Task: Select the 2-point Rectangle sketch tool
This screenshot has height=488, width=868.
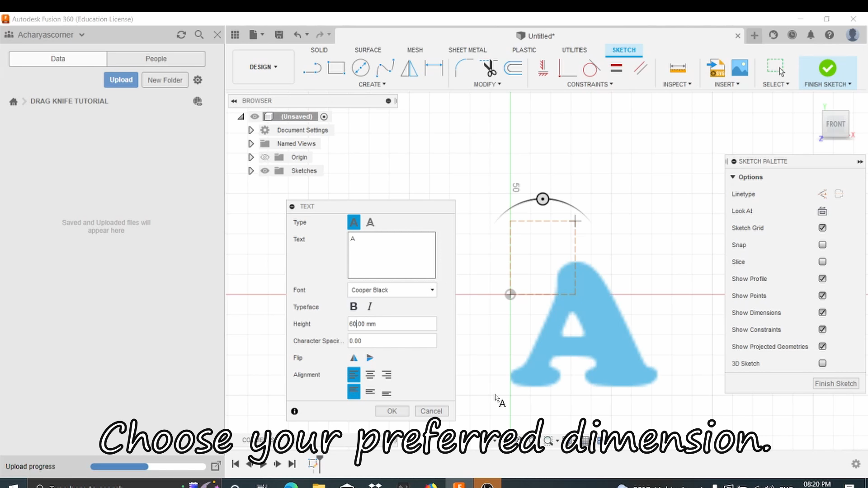Action: [x=336, y=68]
